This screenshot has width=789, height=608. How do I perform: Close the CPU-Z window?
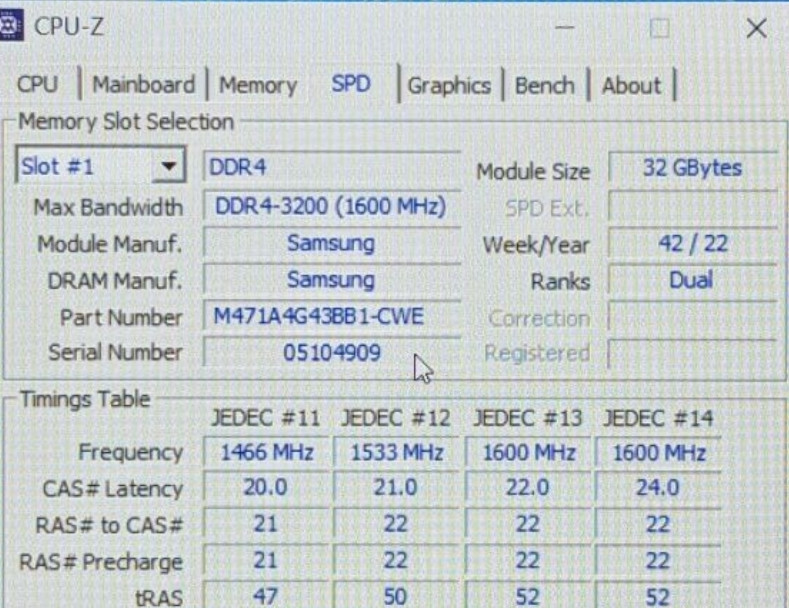pyautogui.click(x=756, y=29)
